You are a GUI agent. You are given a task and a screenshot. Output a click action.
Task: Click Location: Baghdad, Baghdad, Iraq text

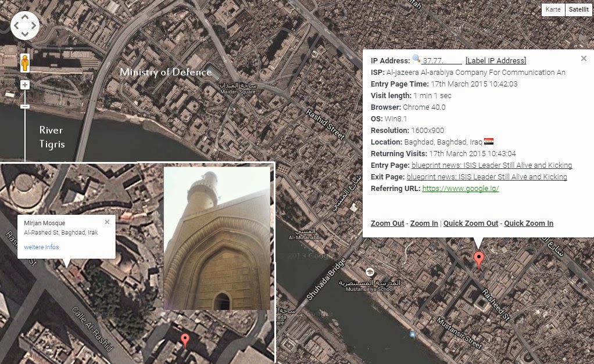pyautogui.click(x=427, y=142)
